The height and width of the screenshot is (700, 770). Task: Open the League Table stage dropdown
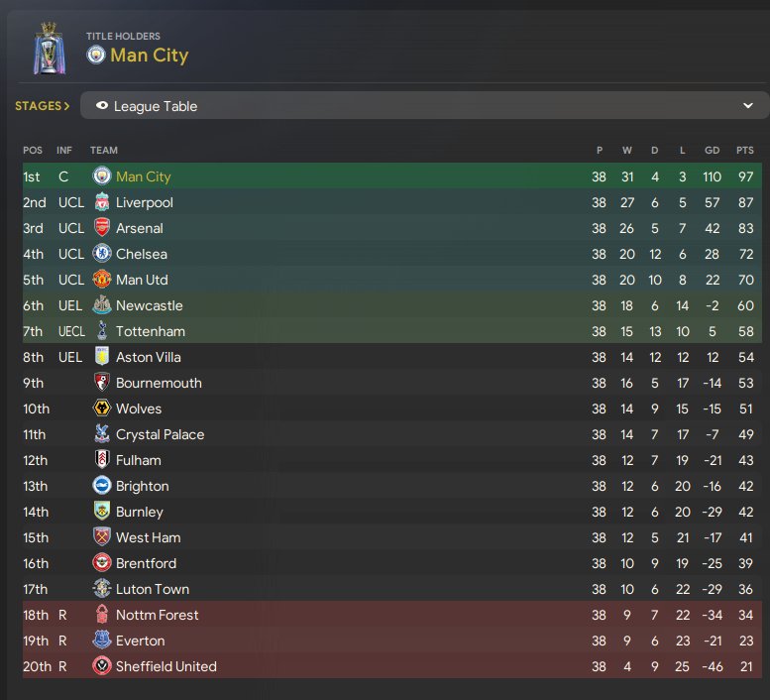click(424, 106)
